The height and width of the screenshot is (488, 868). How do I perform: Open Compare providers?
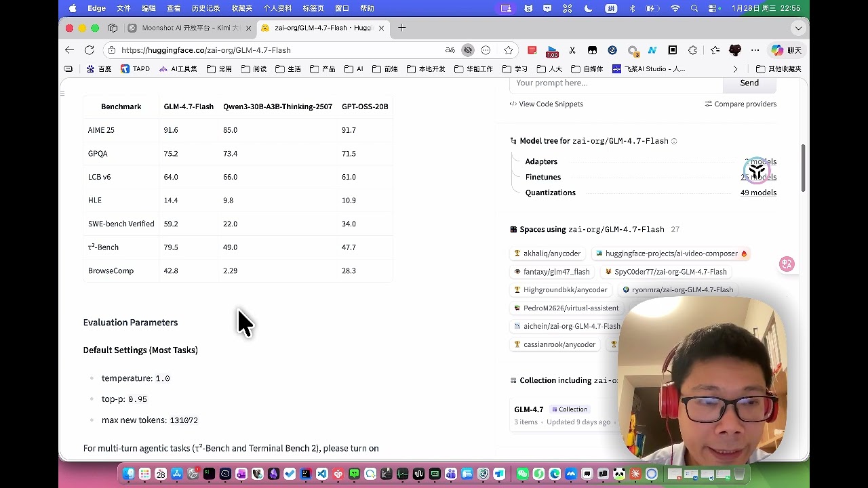[x=741, y=104]
